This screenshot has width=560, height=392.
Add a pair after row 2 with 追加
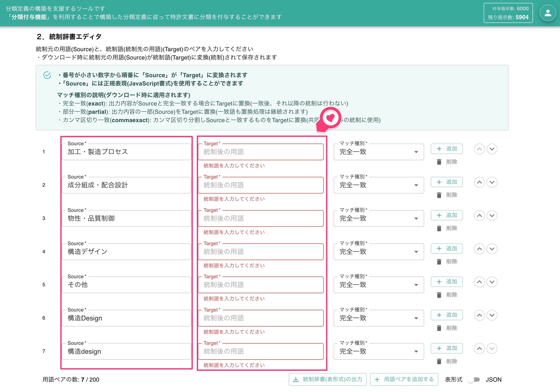tap(447, 182)
